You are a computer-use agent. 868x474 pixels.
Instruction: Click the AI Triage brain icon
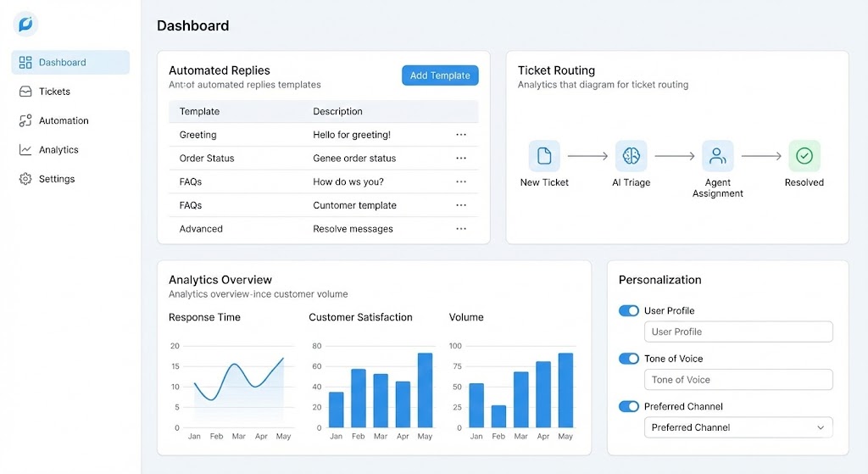click(631, 156)
